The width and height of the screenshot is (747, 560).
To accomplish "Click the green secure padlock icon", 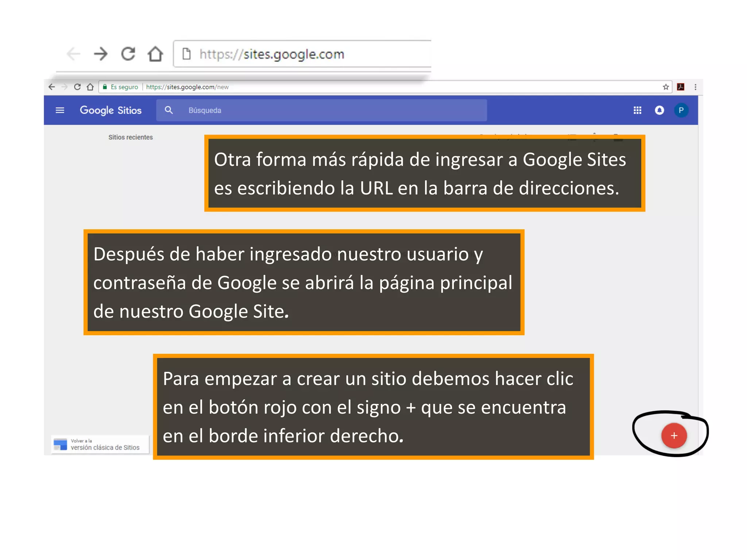I will pos(105,87).
